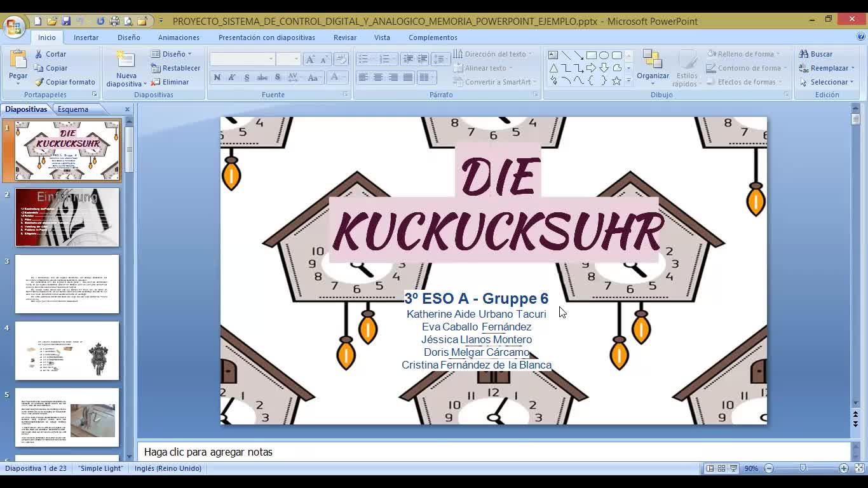Close the slides pane with X
Viewport: 868px width, 488px height.
coord(127,109)
